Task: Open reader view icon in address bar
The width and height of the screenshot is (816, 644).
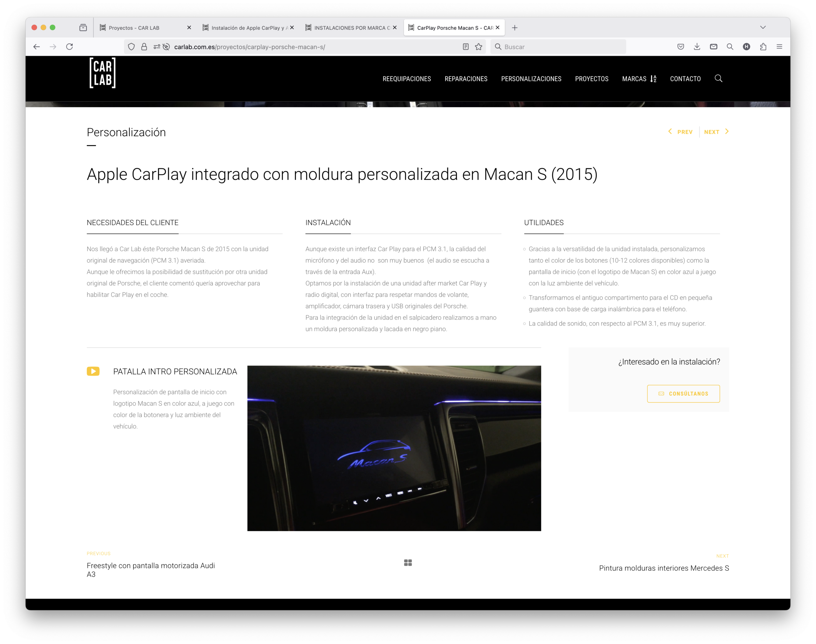Action: point(465,47)
